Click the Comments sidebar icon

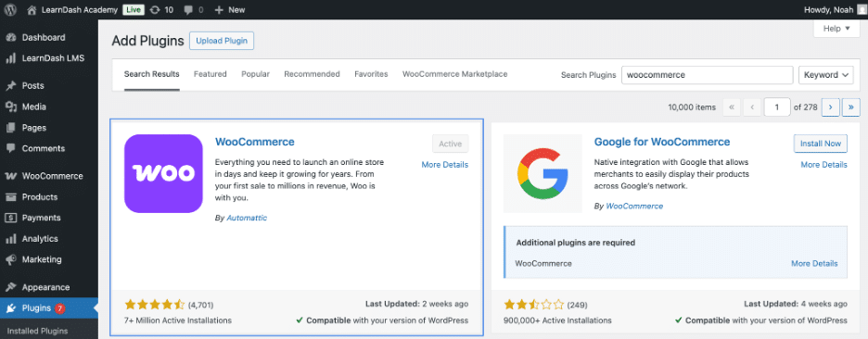click(x=10, y=148)
